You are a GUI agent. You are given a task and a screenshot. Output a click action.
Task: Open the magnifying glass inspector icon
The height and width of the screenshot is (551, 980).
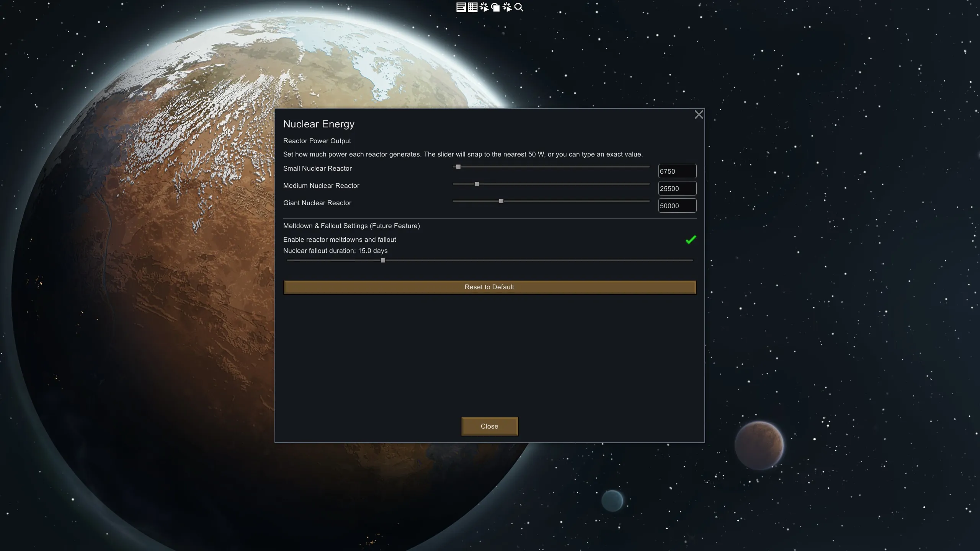click(x=519, y=7)
